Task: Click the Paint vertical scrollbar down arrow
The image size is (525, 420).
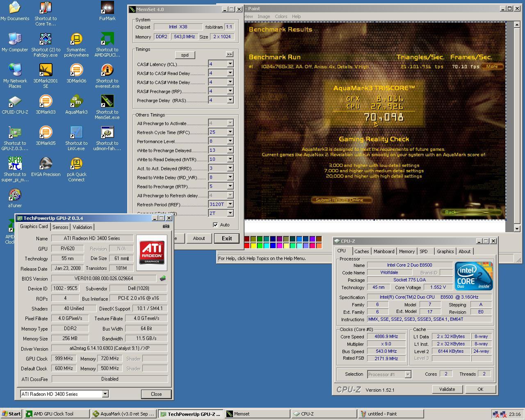Action: pos(517,228)
